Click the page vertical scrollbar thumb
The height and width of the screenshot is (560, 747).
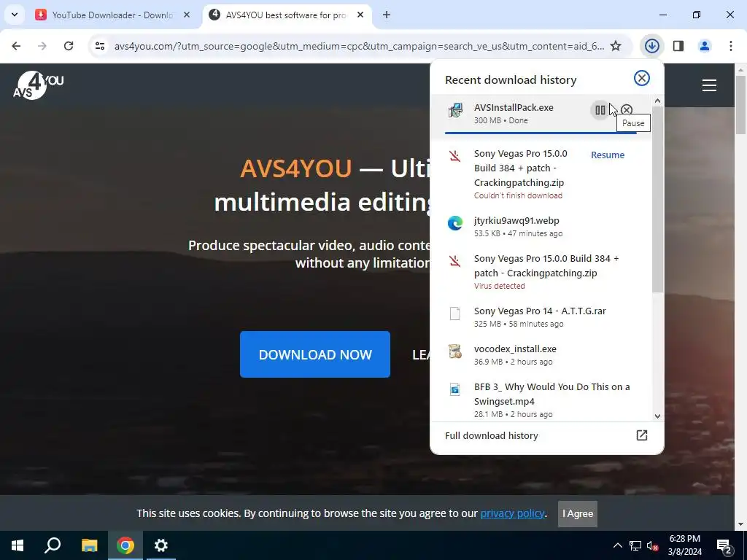[x=741, y=104]
